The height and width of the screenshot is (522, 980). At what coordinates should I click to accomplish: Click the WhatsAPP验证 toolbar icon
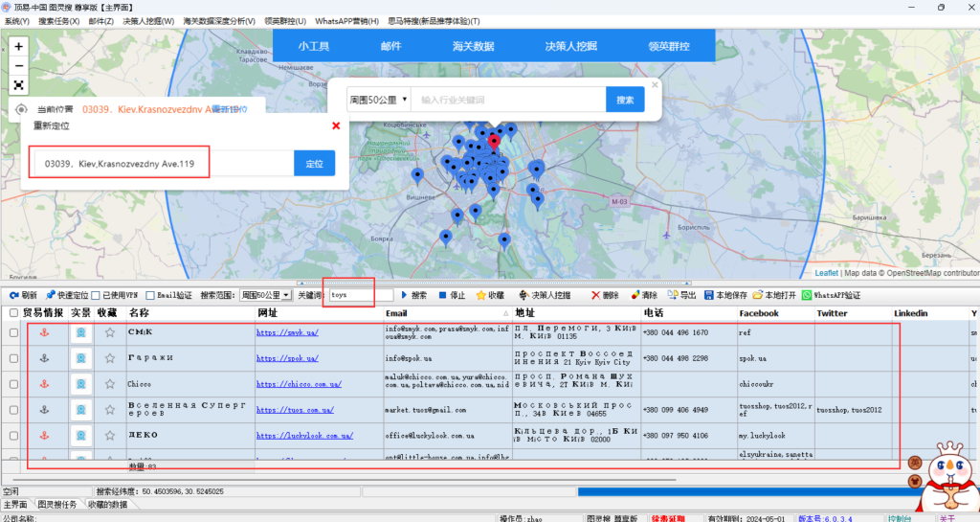click(x=831, y=295)
